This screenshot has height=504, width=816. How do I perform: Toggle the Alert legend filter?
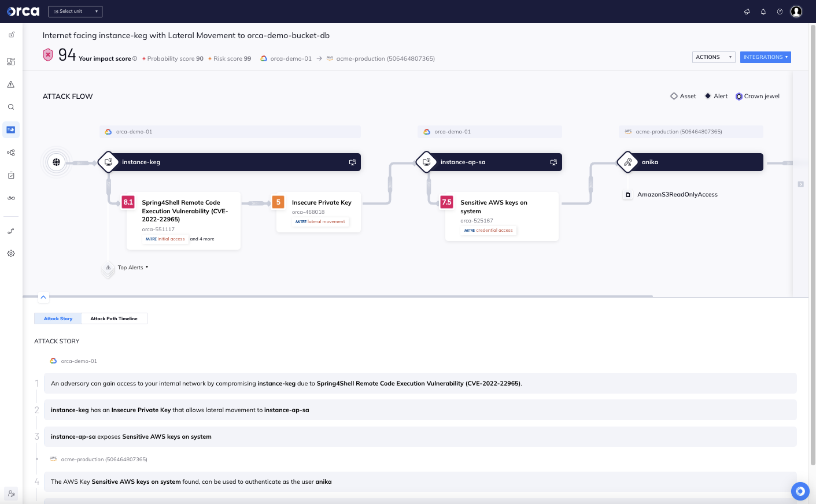[715, 96]
